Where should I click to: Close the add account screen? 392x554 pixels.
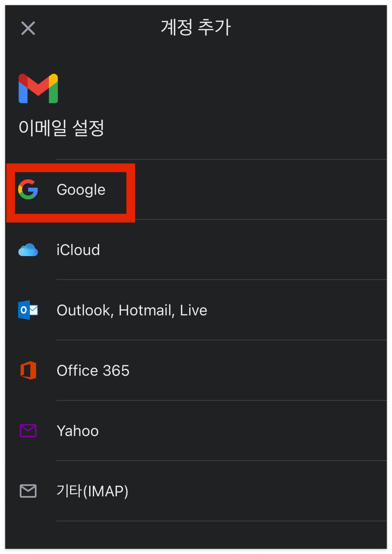point(28,28)
